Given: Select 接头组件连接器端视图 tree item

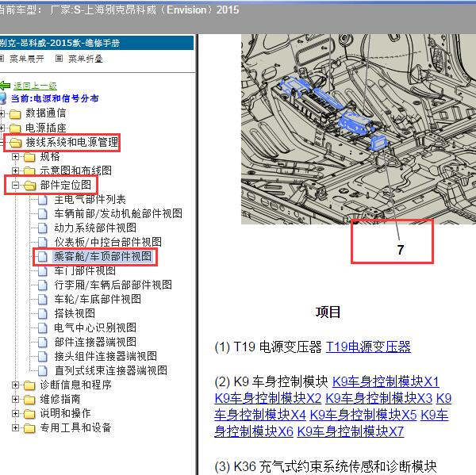Looking at the screenshot, I should pos(106,356).
